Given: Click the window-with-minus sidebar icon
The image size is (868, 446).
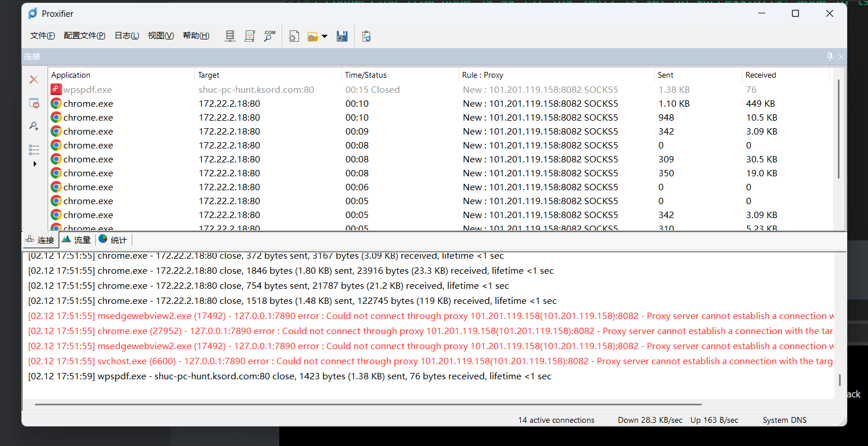Looking at the screenshot, I should (34, 103).
